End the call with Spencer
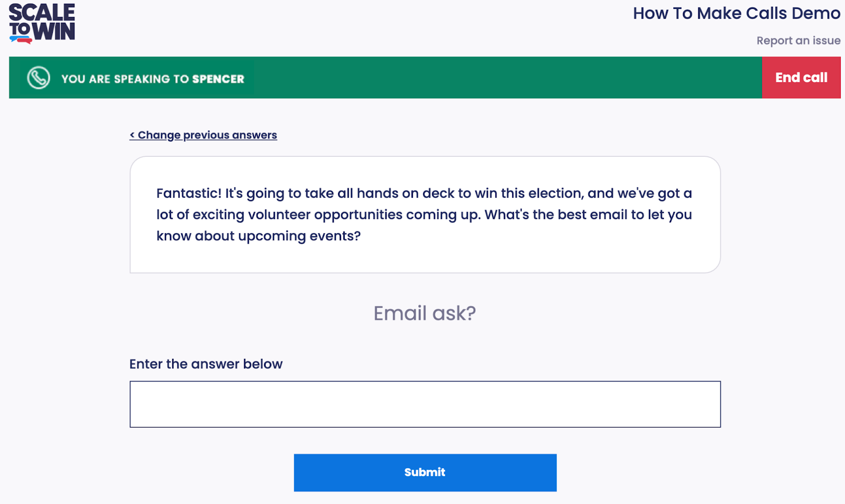This screenshot has height=504, width=845. [x=801, y=78]
